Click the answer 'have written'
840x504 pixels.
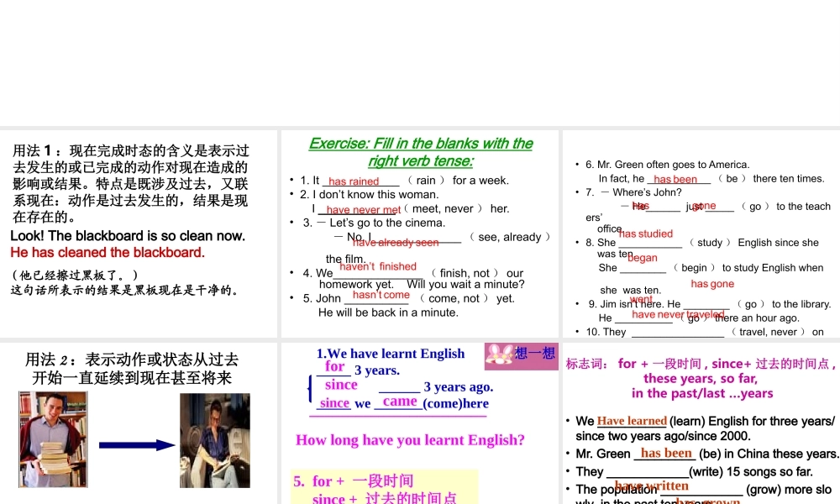(652, 486)
